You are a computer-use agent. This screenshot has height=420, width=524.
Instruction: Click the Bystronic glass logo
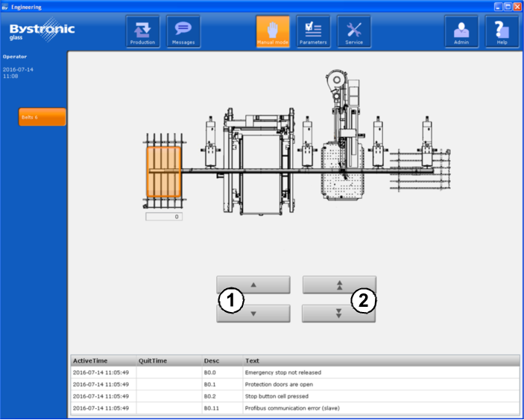42,31
